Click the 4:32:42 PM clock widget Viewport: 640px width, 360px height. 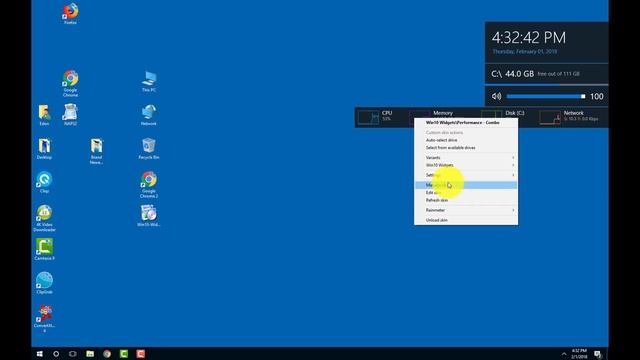pos(529,38)
